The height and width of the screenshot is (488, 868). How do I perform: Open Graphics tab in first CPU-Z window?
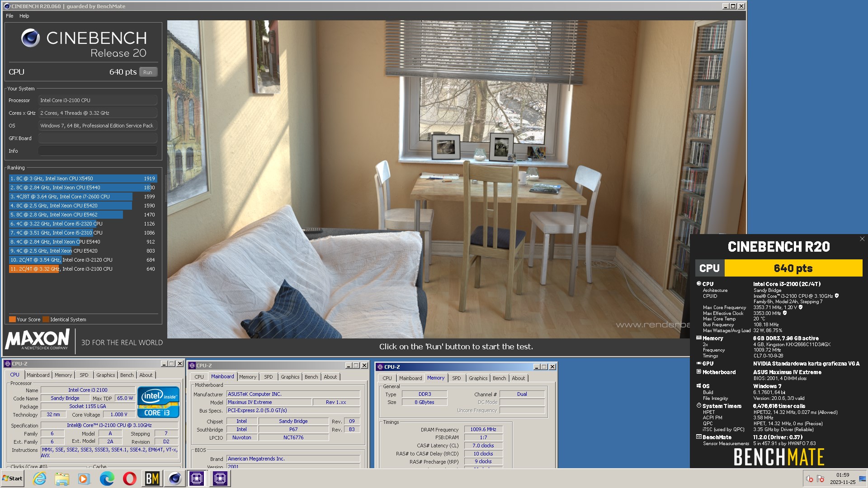coord(106,375)
